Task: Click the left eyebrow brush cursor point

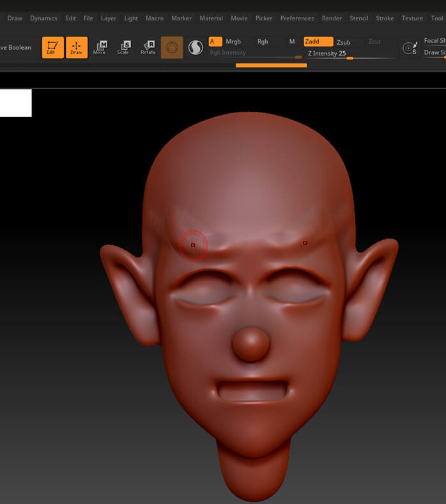Action: point(193,245)
